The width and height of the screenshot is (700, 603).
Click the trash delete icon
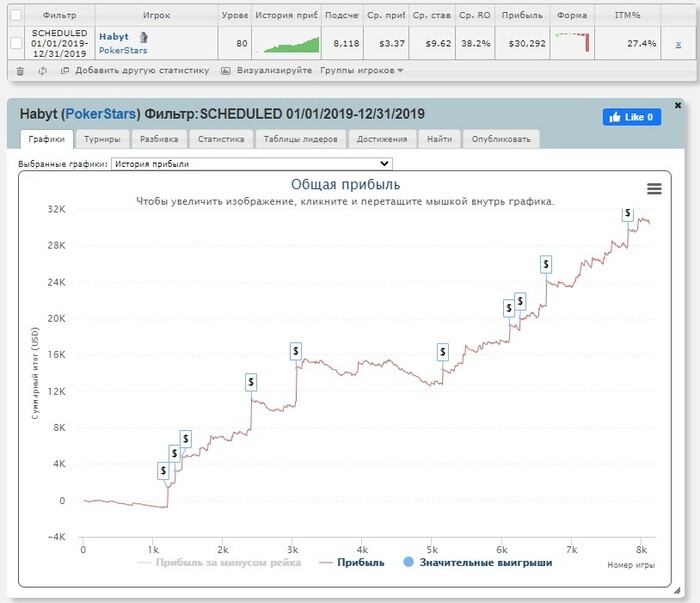(x=20, y=71)
